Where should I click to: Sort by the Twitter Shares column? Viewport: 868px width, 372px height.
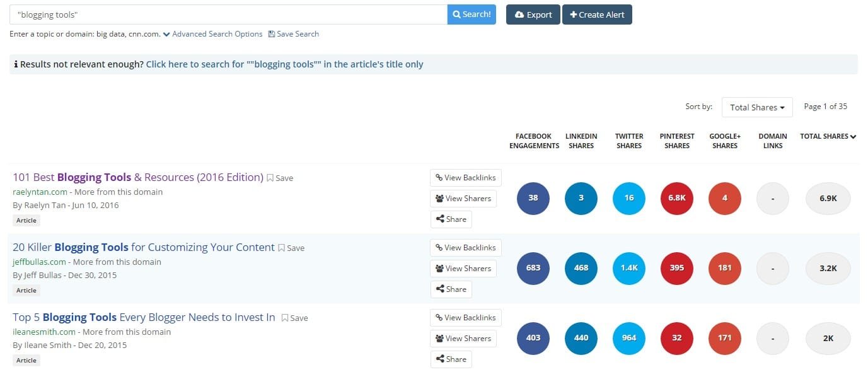coord(628,141)
